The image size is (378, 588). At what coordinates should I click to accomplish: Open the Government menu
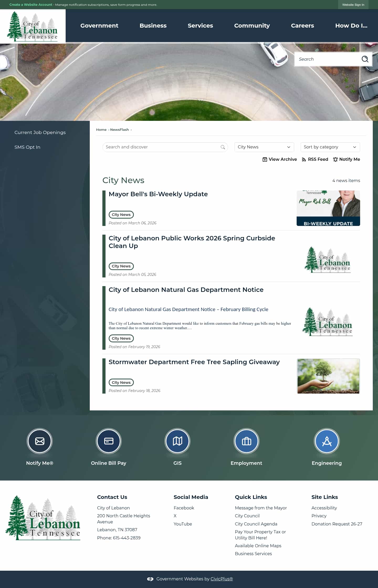pos(99,25)
